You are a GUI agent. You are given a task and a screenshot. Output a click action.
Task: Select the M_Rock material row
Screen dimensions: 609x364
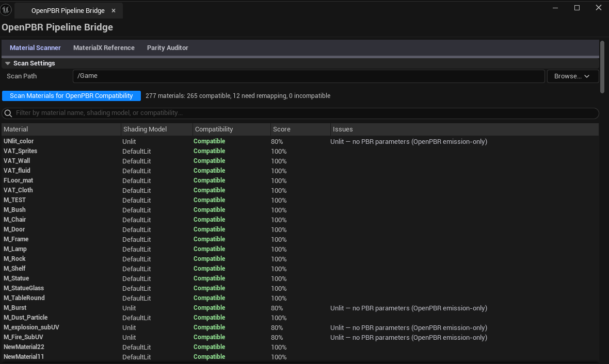[300, 259]
